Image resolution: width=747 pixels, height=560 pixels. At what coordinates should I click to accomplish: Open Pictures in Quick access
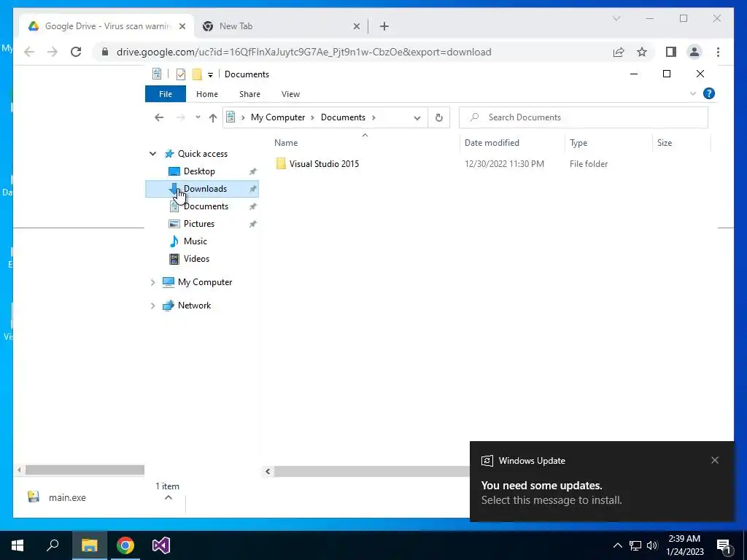pos(199,224)
